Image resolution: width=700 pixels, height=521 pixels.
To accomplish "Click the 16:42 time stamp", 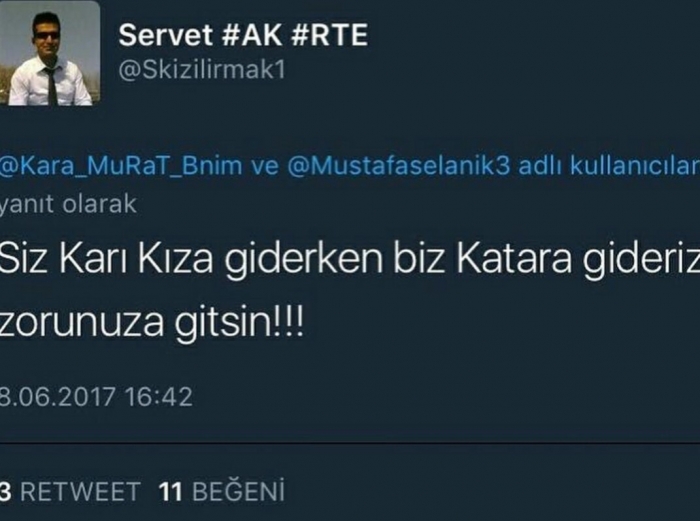I will [158, 396].
